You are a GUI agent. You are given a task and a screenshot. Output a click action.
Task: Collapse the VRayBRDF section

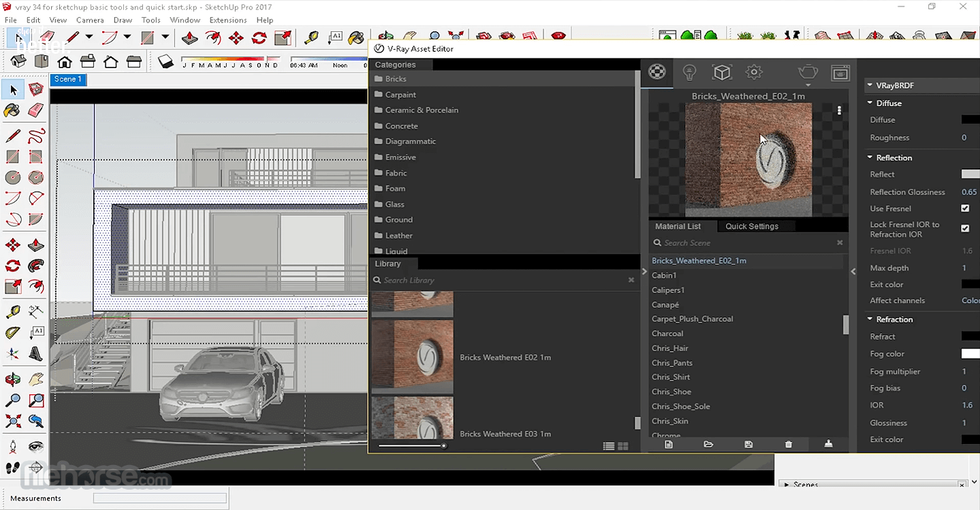(870, 86)
